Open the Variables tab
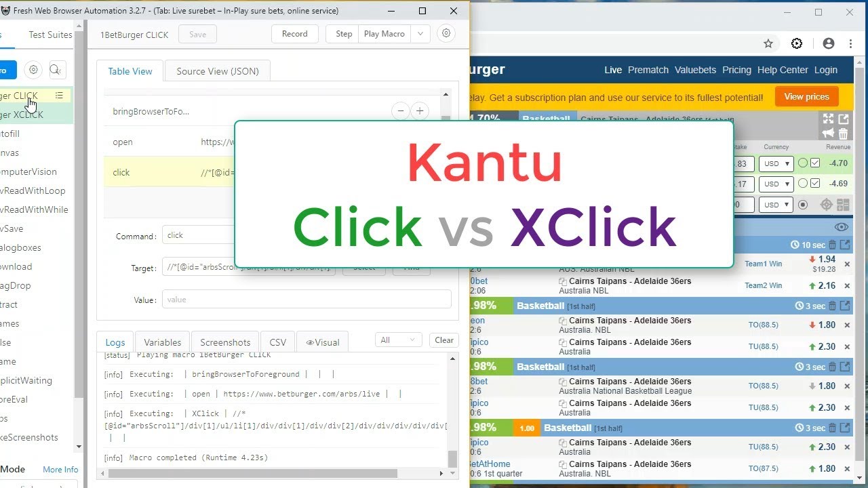Image resolution: width=868 pixels, height=488 pixels. point(163,342)
